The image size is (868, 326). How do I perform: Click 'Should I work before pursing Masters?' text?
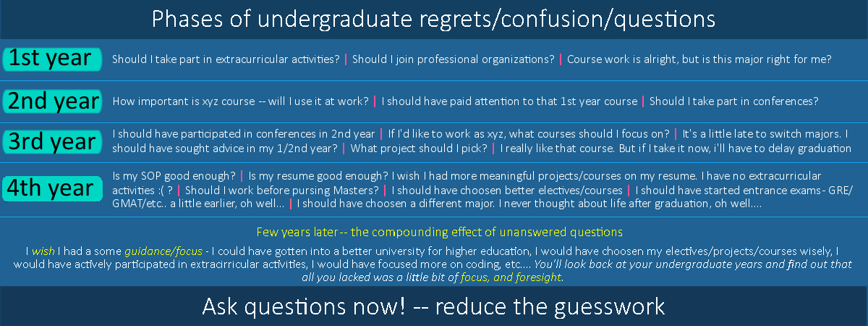(282, 190)
